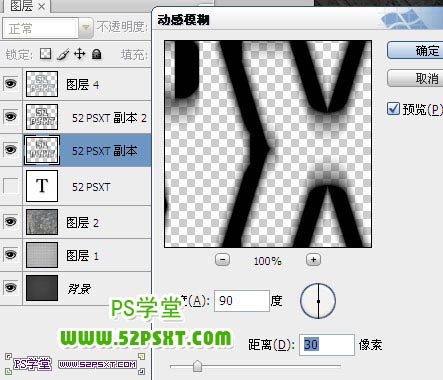Click the angle input field showing 90
Screen dimensions: 443x380
pos(242,301)
